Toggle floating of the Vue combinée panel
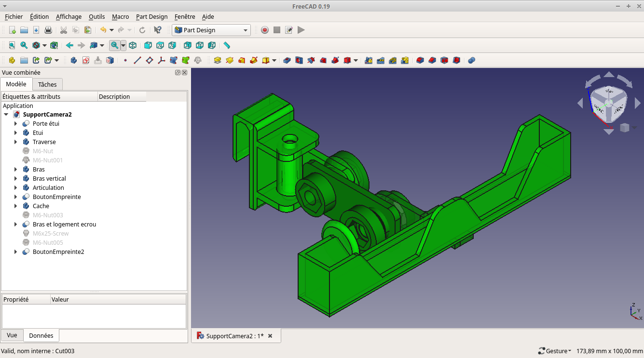The width and height of the screenshot is (644, 358). tap(178, 72)
